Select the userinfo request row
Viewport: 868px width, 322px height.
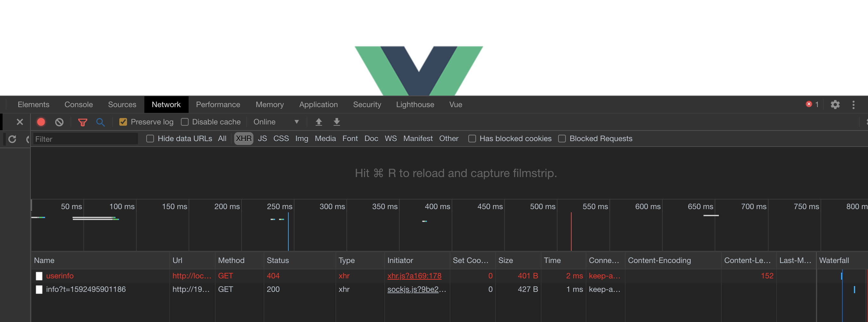60,276
